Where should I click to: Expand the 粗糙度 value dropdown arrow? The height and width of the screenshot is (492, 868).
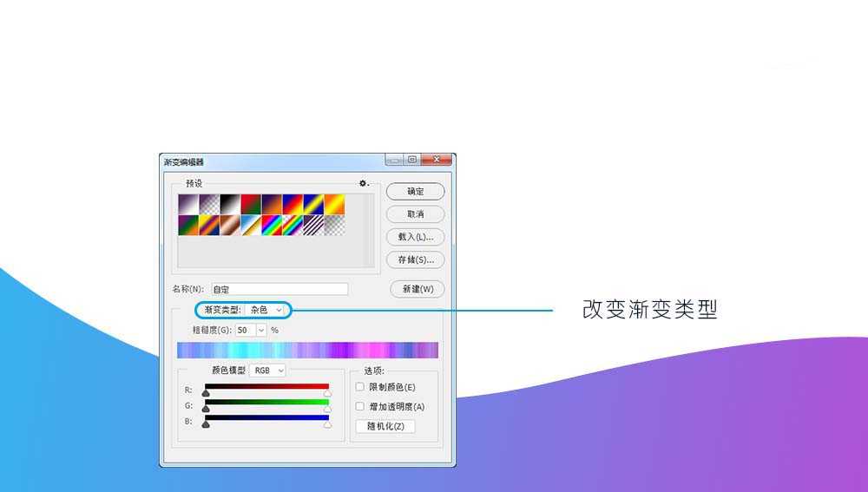click(x=261, y=331)
